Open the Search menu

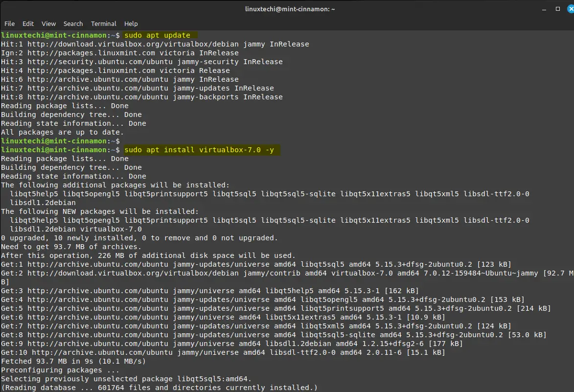point(73,24)
